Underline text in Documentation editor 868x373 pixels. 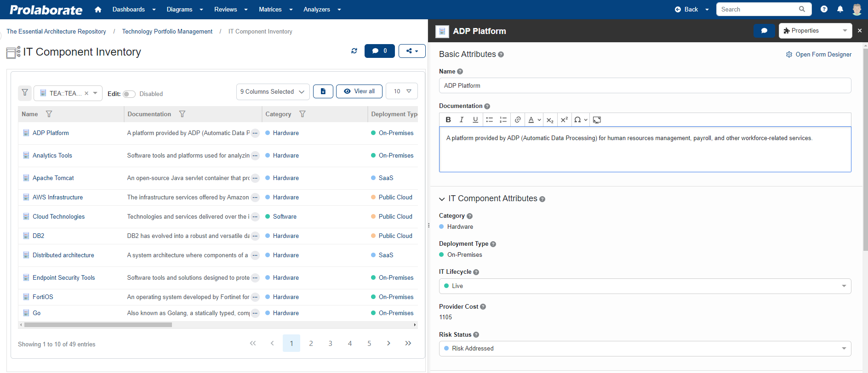[475, 119]
